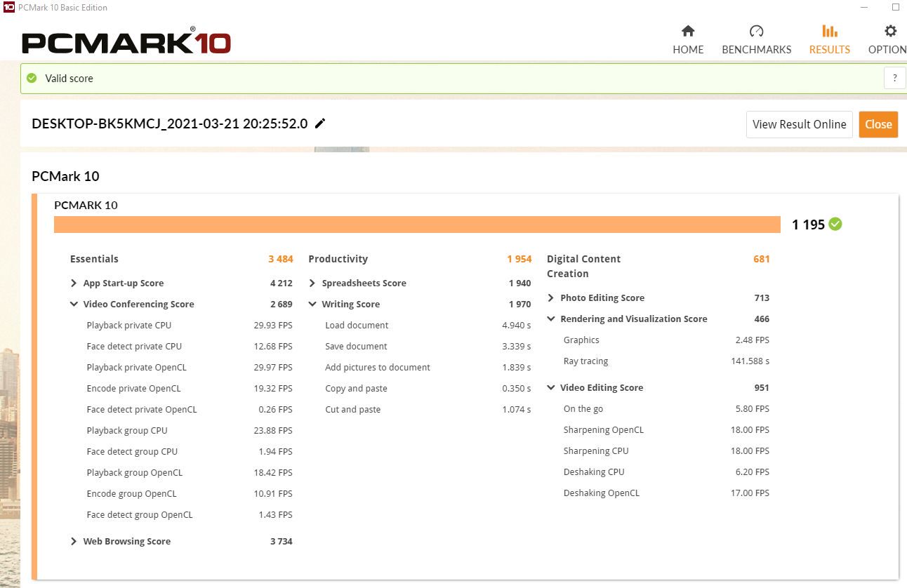Open the Options gear icon
This screenshot has width=907, height=588.
coord(890,32)
